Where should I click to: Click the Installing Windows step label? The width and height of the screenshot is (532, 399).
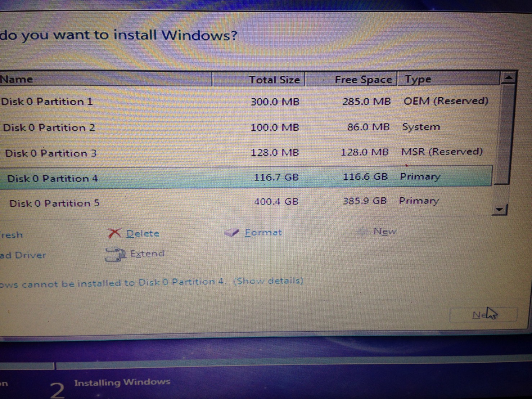[122, 382]
